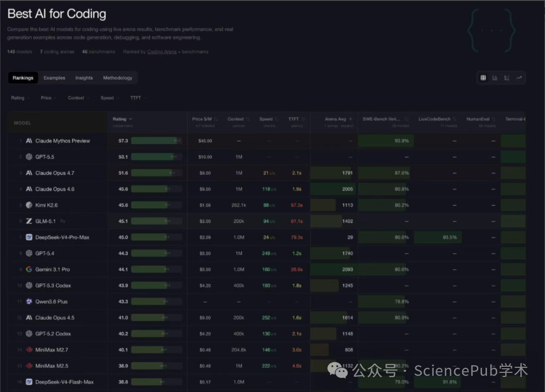545x392 pixels.
Task: Click the 79.3s TTFT cell
Action: [x=297, y=237]
